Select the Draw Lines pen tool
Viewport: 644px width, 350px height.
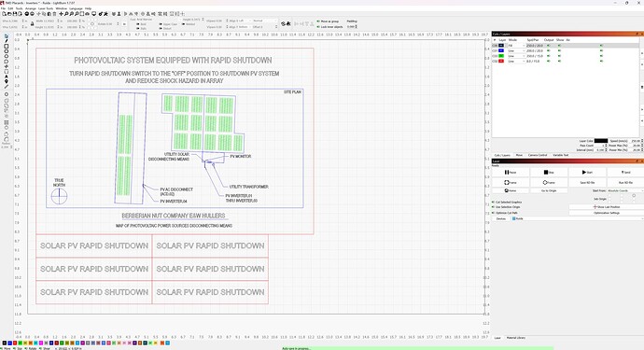7,41
